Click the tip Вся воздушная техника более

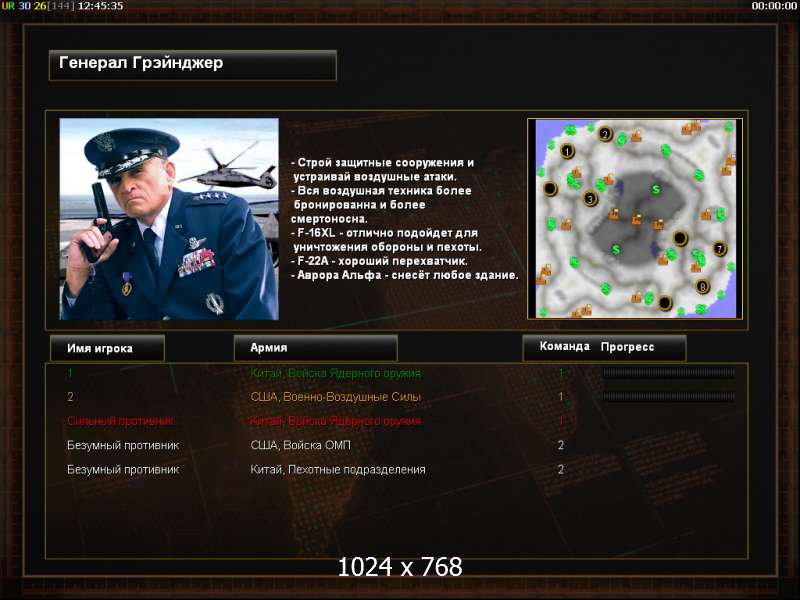(x=381, y=205)
